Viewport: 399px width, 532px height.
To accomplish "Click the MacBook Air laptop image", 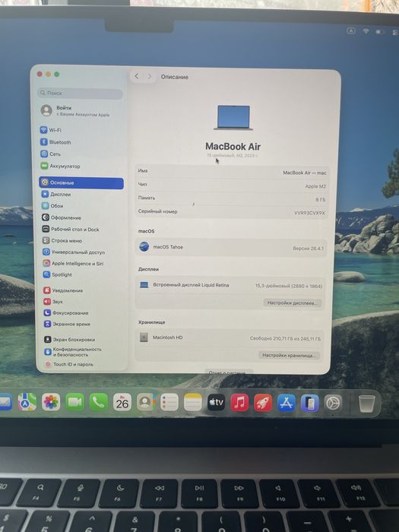I will point(233,117).
